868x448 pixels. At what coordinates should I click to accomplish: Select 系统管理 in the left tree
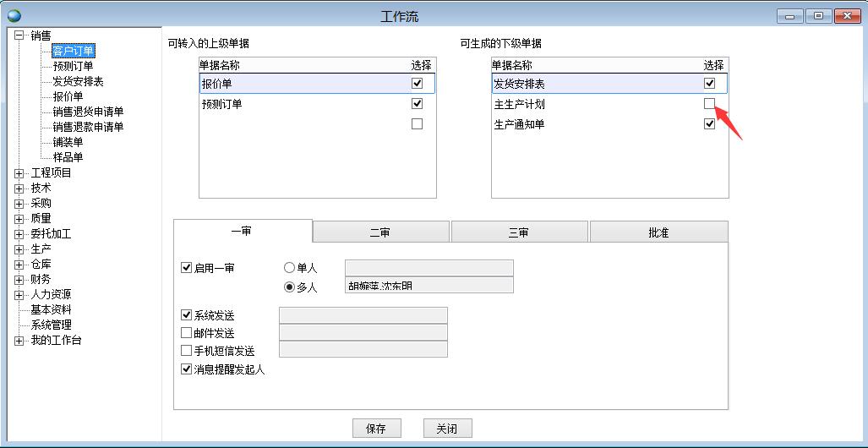click(x=51, y=325)
